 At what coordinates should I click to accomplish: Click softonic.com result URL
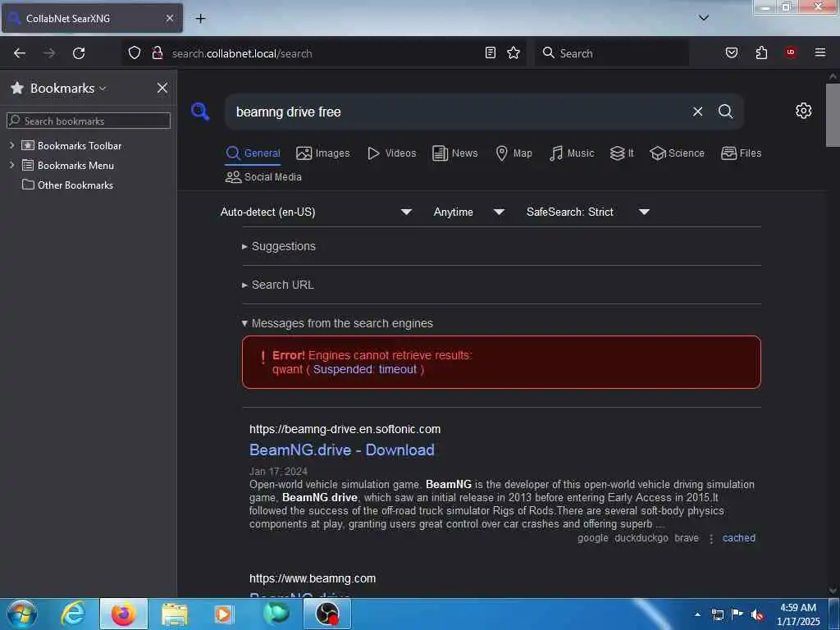345,429
